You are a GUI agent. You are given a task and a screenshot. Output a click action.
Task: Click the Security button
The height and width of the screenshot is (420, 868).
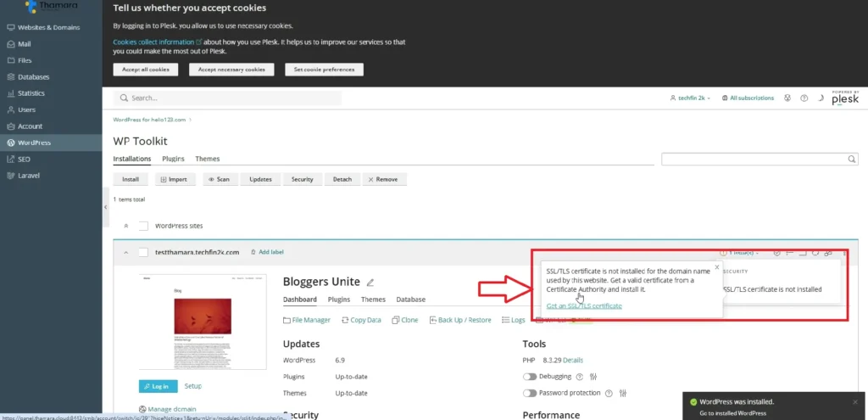coord(303,180)
